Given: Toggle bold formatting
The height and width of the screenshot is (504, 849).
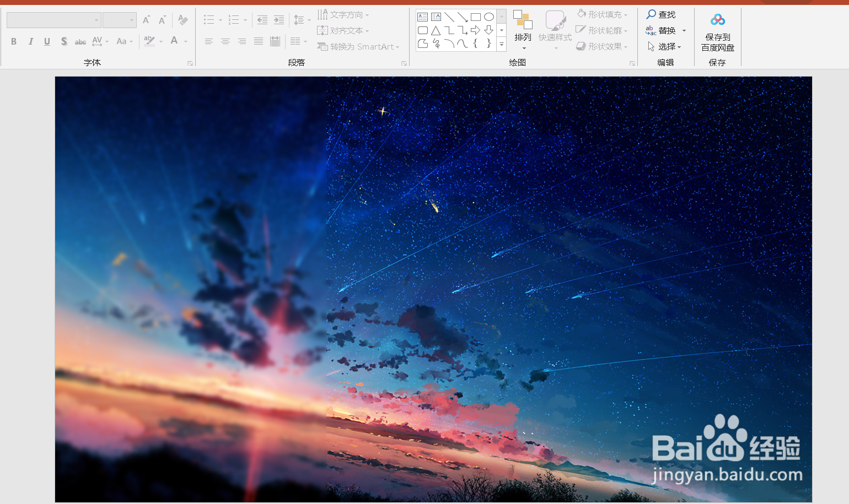Looking at the screenshot, I should 14,41.
